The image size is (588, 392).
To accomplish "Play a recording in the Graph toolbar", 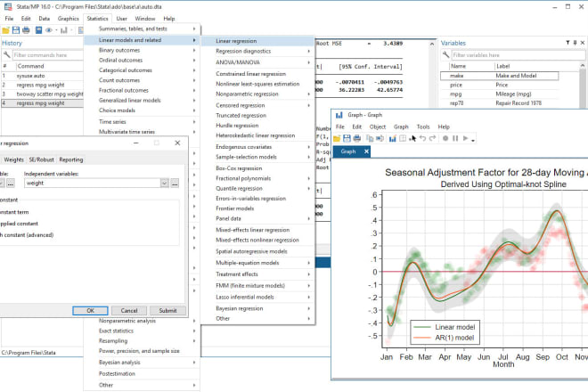I will point(465,138).
